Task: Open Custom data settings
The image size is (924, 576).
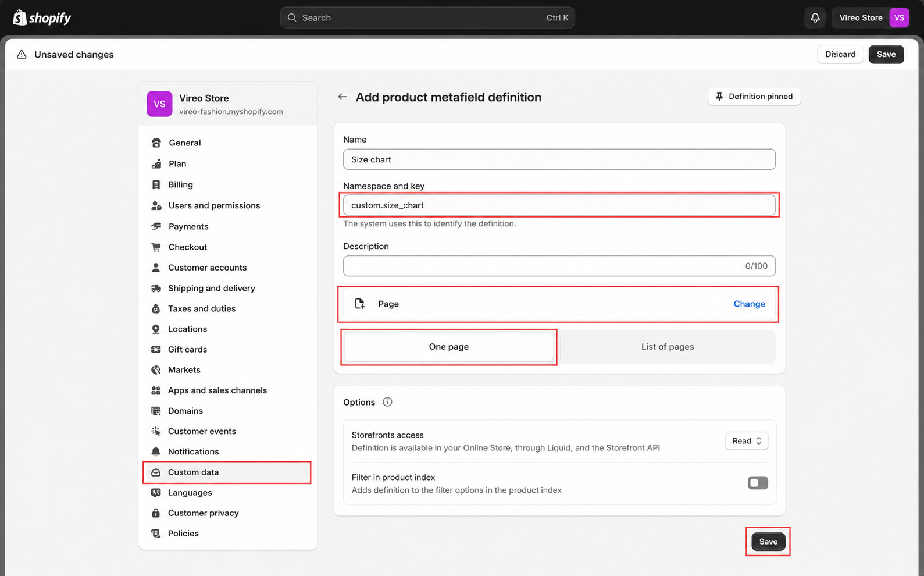Action: click(x=227, y=472)
